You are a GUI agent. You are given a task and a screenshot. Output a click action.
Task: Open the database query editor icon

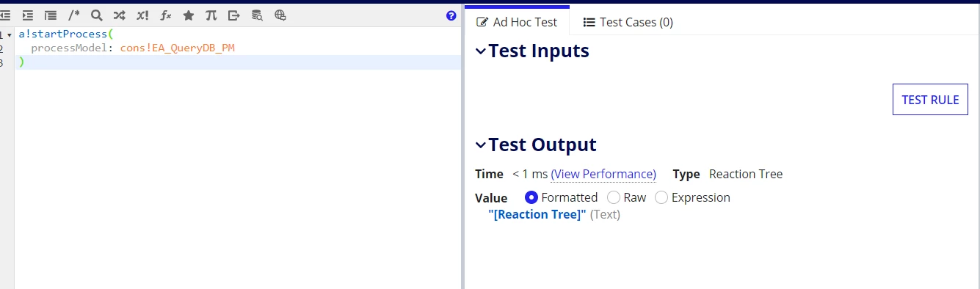257,15
